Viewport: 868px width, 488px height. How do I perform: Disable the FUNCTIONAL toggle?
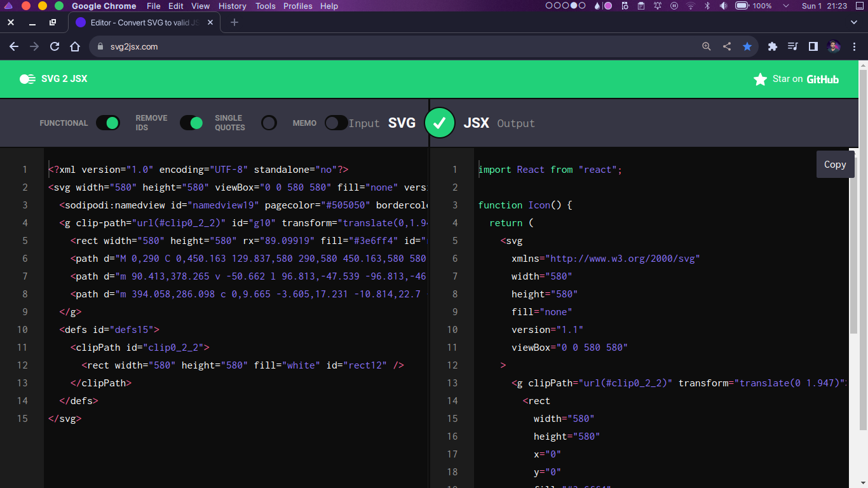[x=108, y=123]
